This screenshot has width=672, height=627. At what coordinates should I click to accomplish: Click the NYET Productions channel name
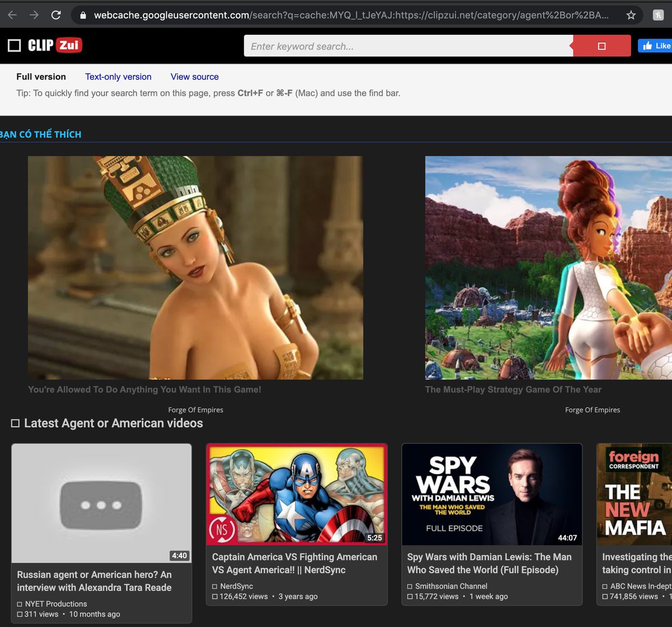tap(56, 604)
